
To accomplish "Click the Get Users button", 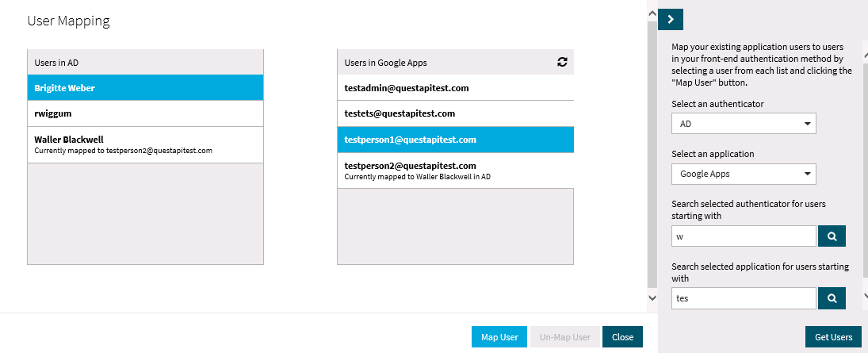I will click(x=834, y=337).
